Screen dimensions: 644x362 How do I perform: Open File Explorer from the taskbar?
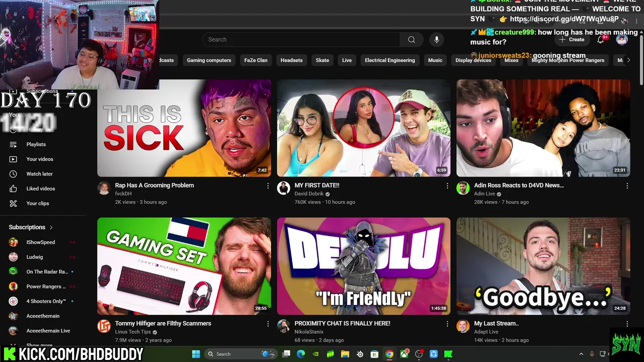pos(345,354)
